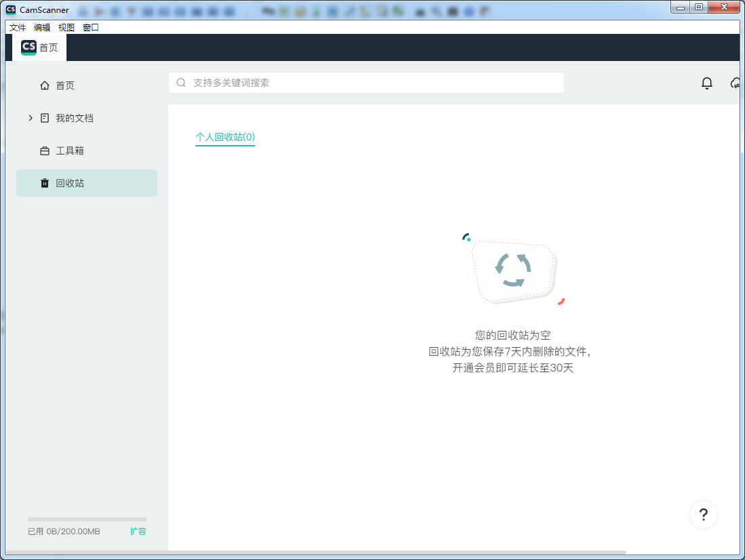Open the notification bell
The width and height of the screenshot is (745, 560).
pyautogui.click(x=707, y=83)
